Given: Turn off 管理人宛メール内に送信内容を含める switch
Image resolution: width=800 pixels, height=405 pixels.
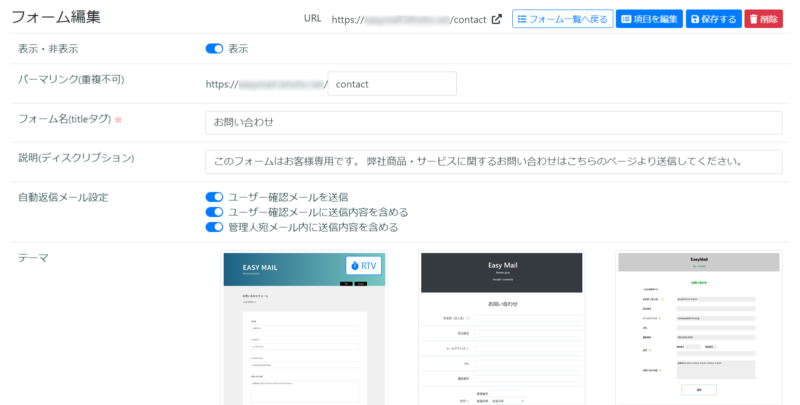Looking at the screenshot, I should (x=214, y=227).
